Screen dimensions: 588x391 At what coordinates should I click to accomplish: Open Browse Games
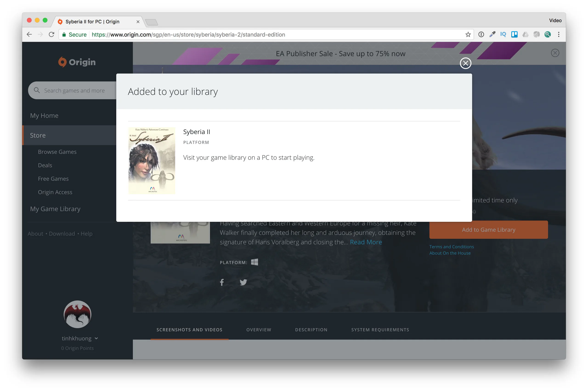pos(57,152)
